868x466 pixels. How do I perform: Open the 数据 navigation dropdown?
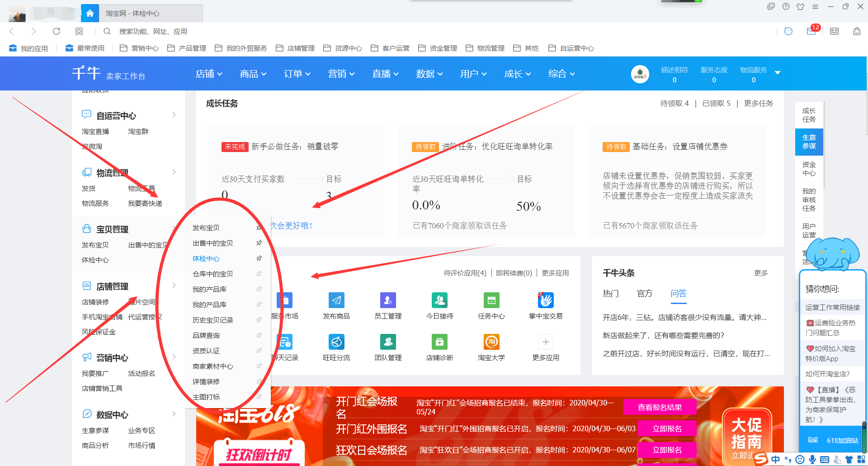pyautogui.click(x=429, y=74)
